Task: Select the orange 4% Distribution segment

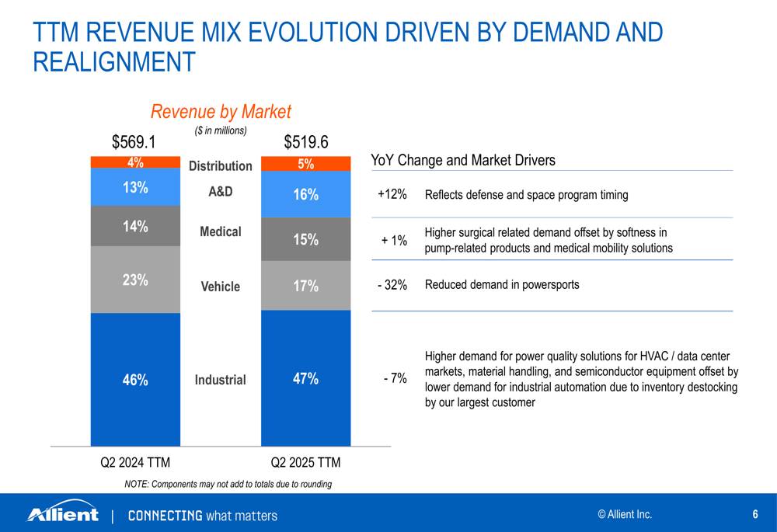Action: (x=135, y=162)
